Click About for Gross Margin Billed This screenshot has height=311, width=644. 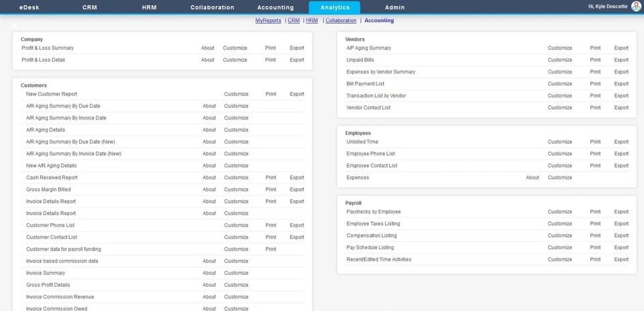pyautogui.click(x=209, y=189)
